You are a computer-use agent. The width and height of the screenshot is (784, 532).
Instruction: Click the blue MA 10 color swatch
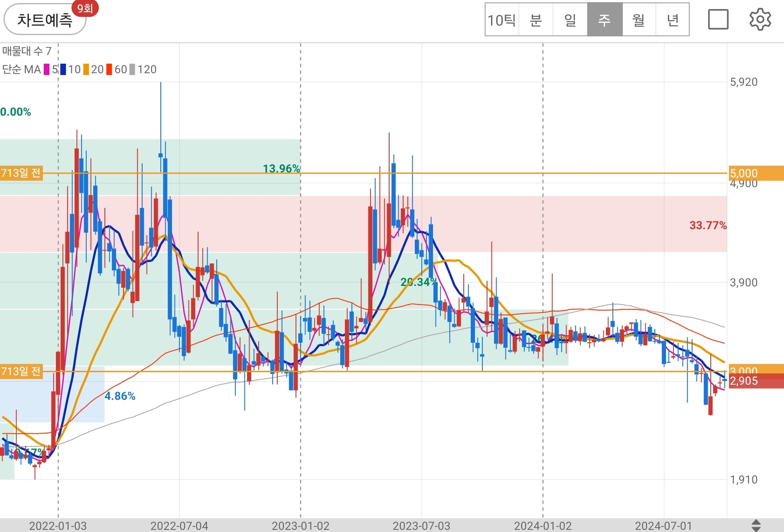click(63, 69)
